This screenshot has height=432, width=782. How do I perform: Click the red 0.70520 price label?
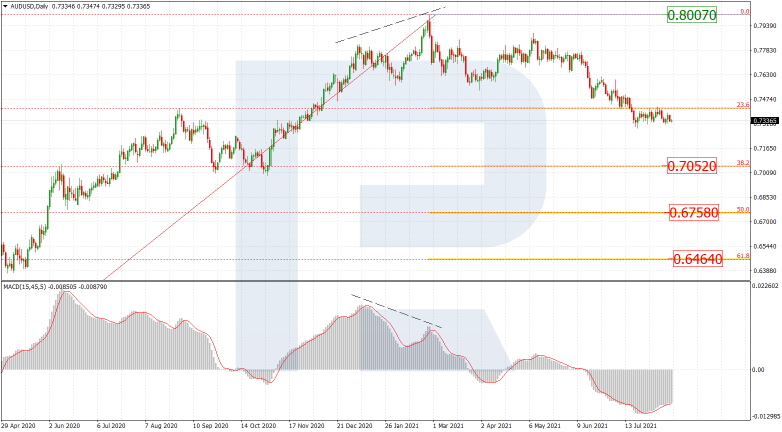pos(692,166)
